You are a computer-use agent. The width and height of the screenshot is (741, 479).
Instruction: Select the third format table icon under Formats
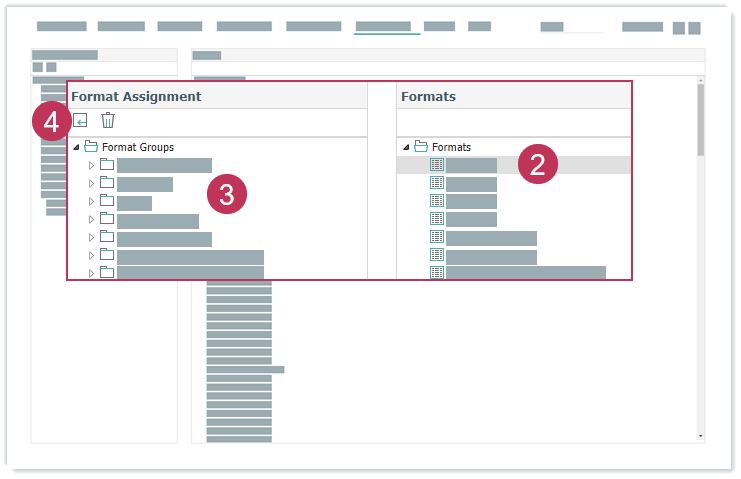(437, 201)
